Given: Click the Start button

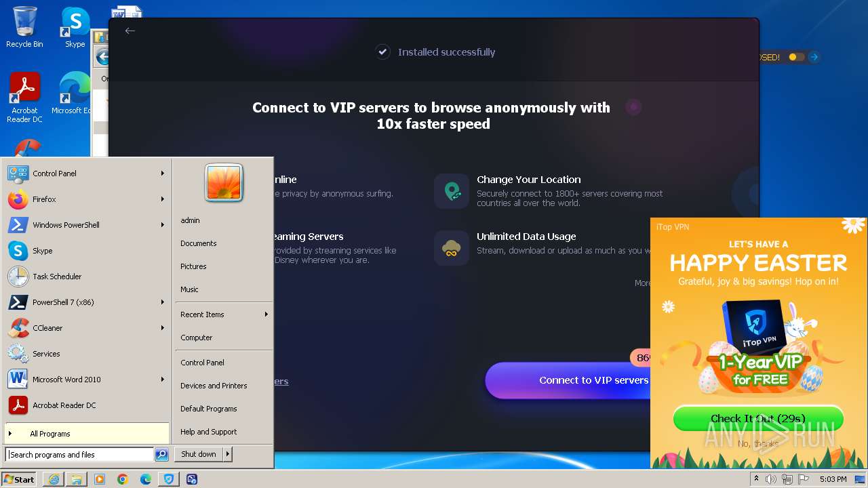Looking at the screenshot, I should pyautogui.click(x=19, y=479).
